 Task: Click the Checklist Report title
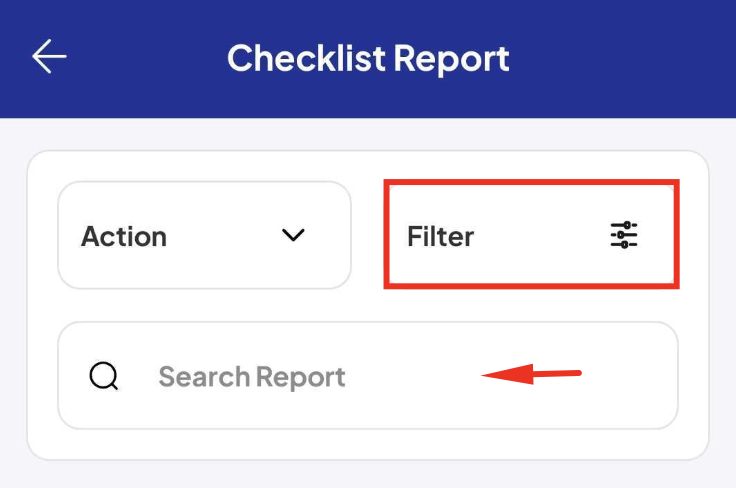click(x=368, y=59)
